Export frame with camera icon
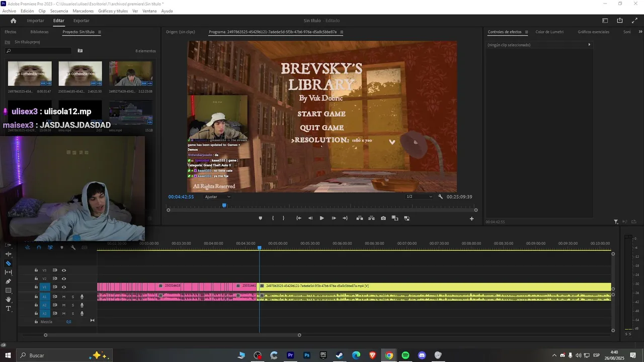The height and width of the screenshot is (362, 644). pos(383,218)
